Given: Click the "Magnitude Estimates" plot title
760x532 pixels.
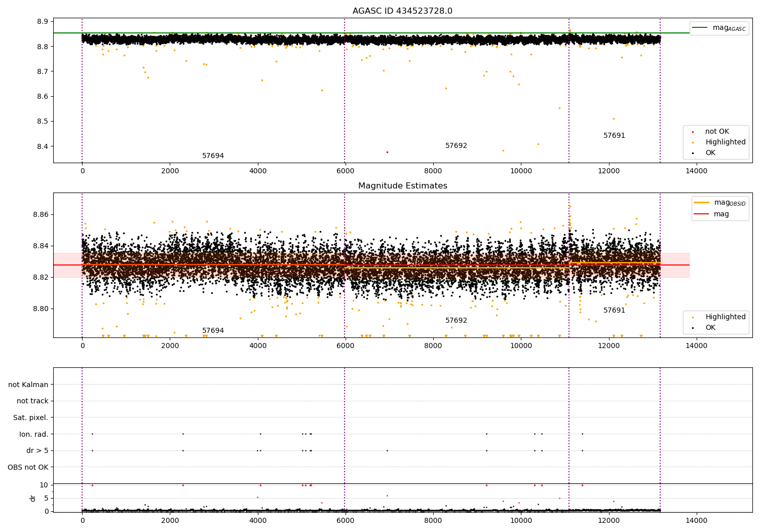Looking at the screenshot, I should [x=402, y=186].
